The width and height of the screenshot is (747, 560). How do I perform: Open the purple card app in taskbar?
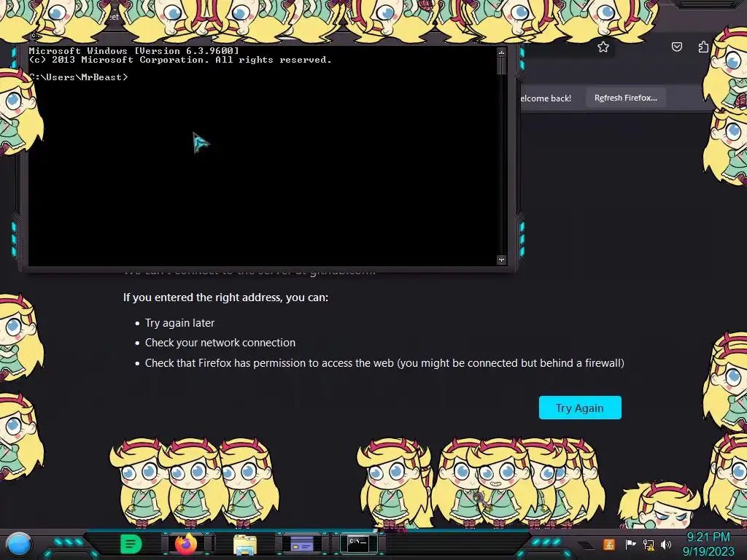(301, 544)
